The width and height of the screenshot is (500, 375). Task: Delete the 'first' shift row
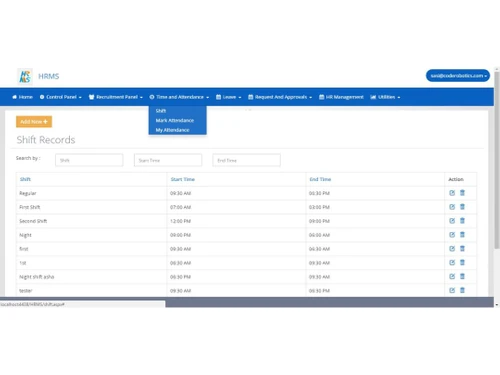click(462, 249)
